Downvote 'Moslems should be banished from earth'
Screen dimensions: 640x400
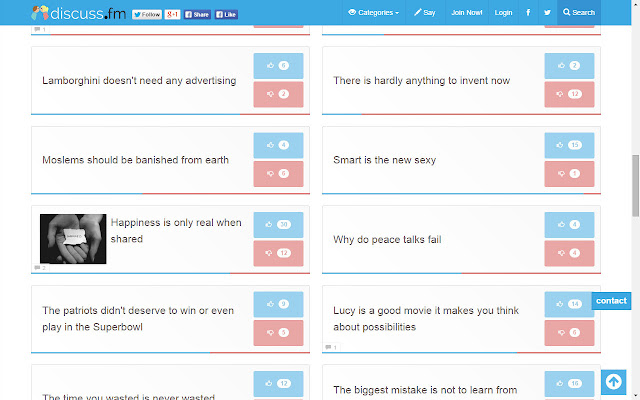click(x=278, y=174)
